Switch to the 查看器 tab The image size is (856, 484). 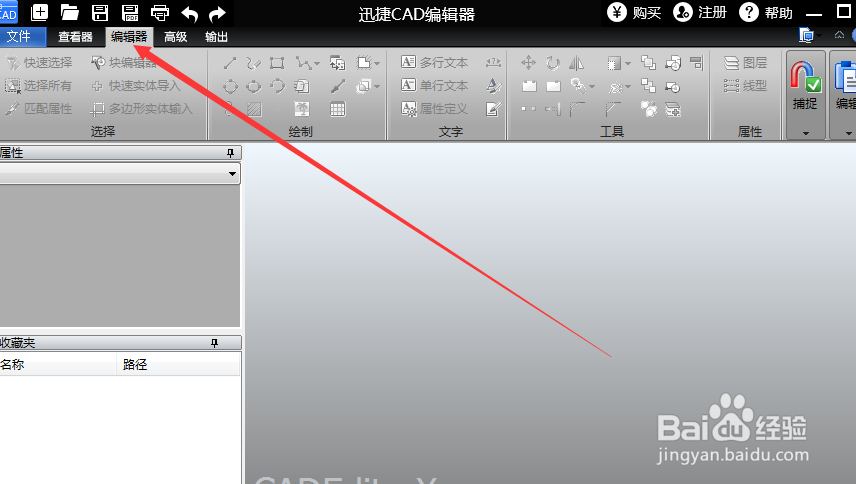(x=75, y=37)
